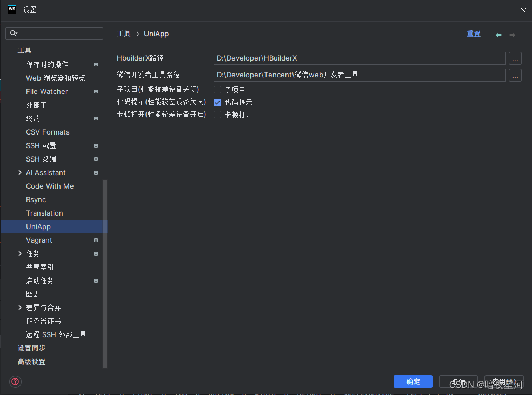Viewport: 532px width, 395px height.
Task: Click the help question mark icon
Action: coord(15,381)
